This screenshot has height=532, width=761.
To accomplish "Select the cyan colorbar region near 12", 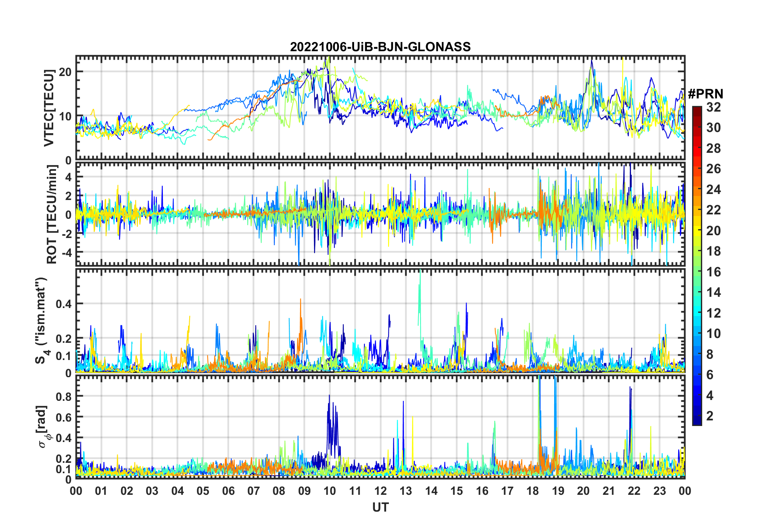I will coord(697,313).
